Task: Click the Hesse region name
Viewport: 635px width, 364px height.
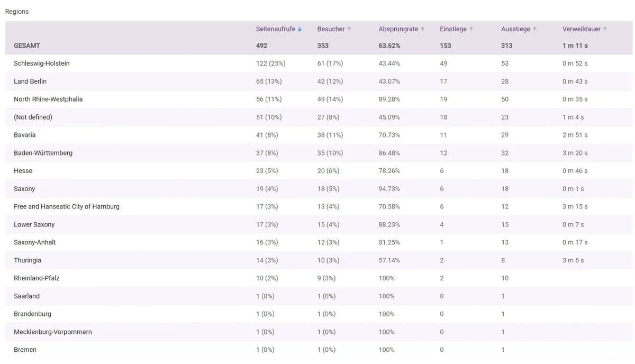Action: (x=23, y=171)
